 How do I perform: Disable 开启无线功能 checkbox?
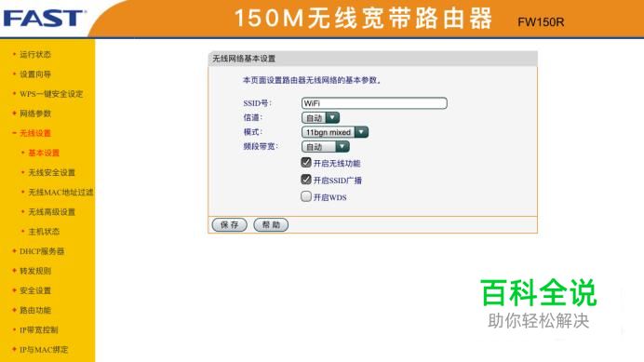pyautogui.click(x=306, y=162)
